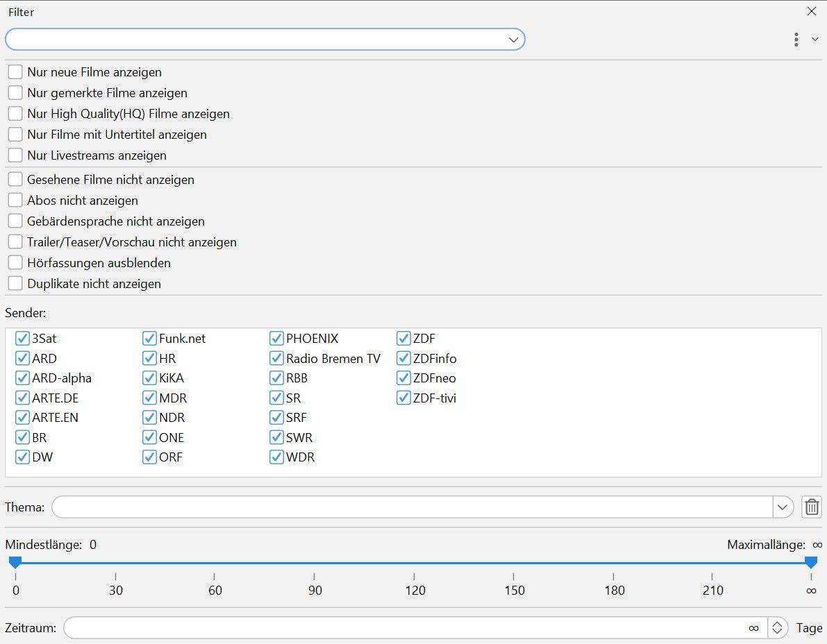Deselect the ZDFinfo sender
Viewport: 827px width, 644px height.
pos(403,358)
